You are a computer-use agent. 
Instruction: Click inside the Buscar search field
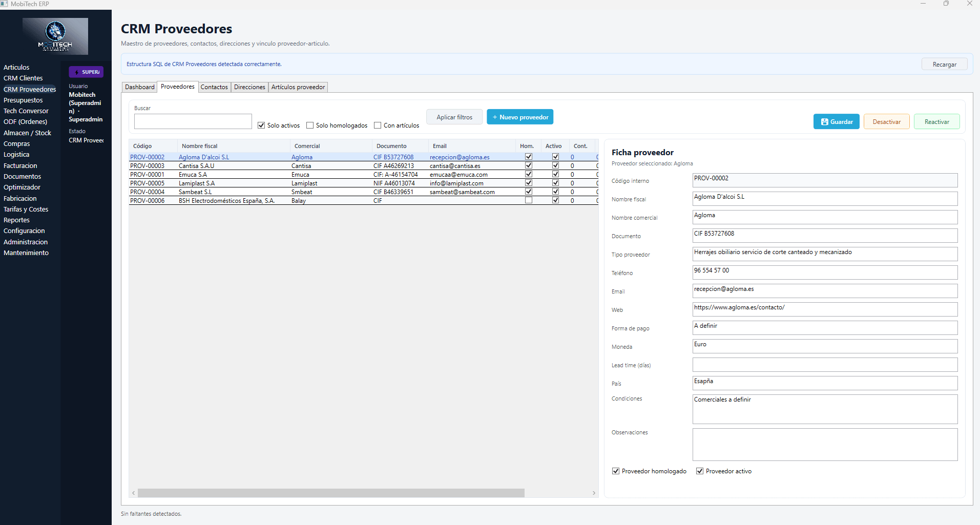pyautogui.click(x=193, y=121)
